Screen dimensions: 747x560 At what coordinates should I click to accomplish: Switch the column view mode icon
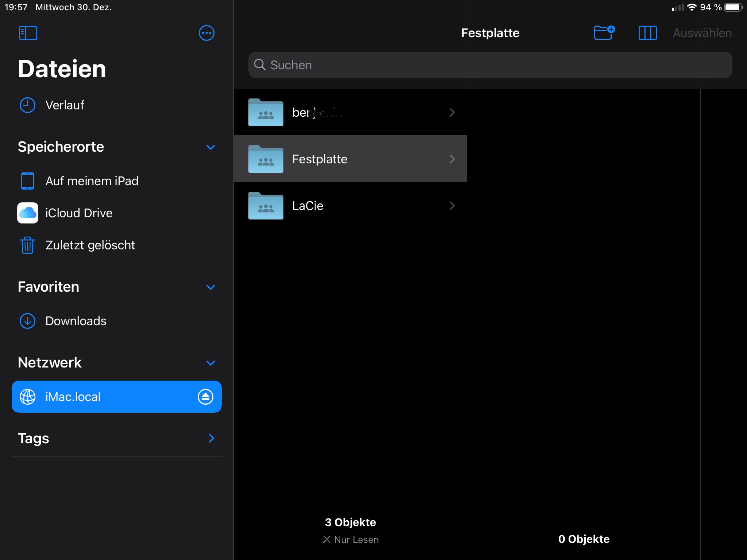647,33
